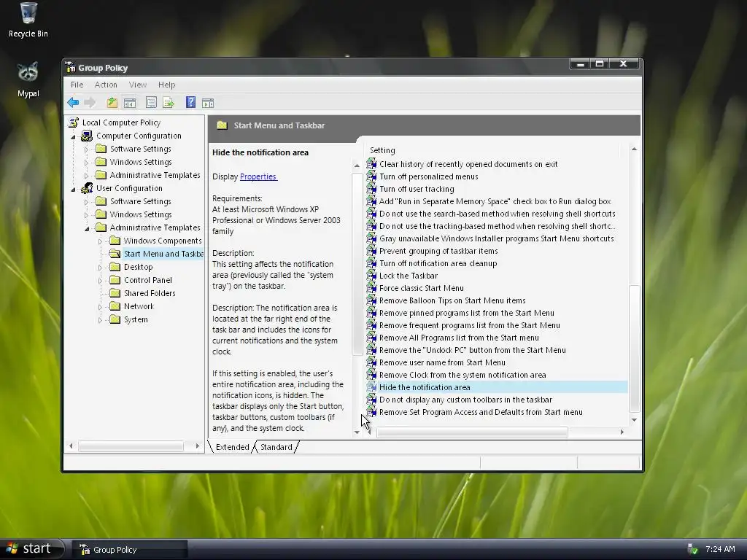747x560 pixels.
Task: Click the system tray security shield icon
Action: (693, 549)
